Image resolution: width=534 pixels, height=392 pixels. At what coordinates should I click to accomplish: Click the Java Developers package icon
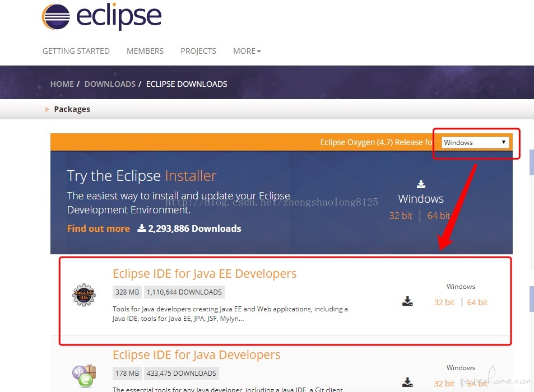click(84, 376)
